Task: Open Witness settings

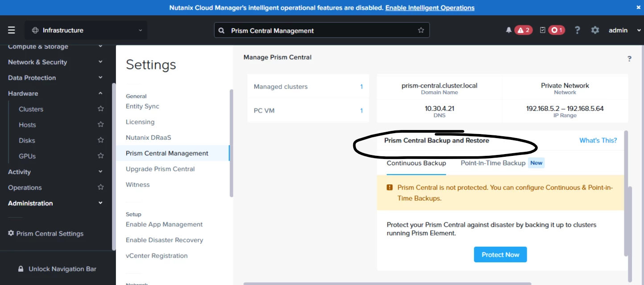Action: point(137,184)
